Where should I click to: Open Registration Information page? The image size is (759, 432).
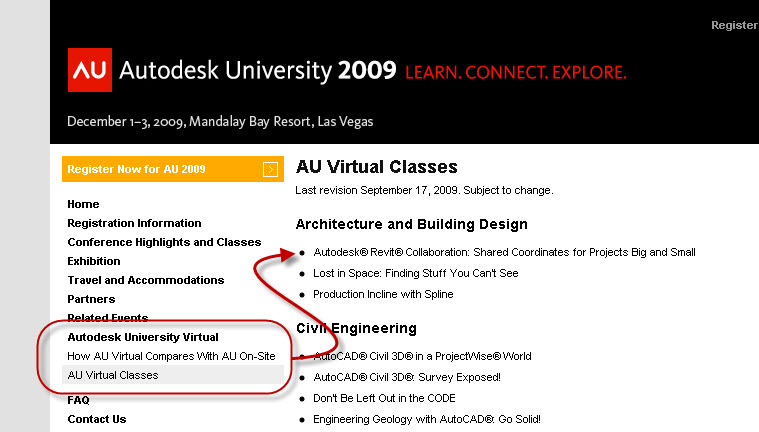[x=134, y=223]
